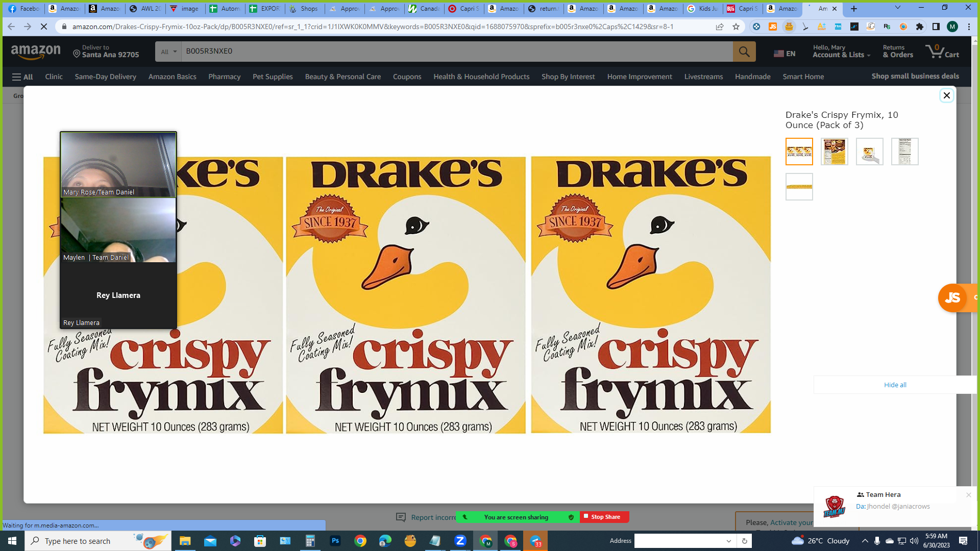Open the Chrome profile M avatar

952,27
